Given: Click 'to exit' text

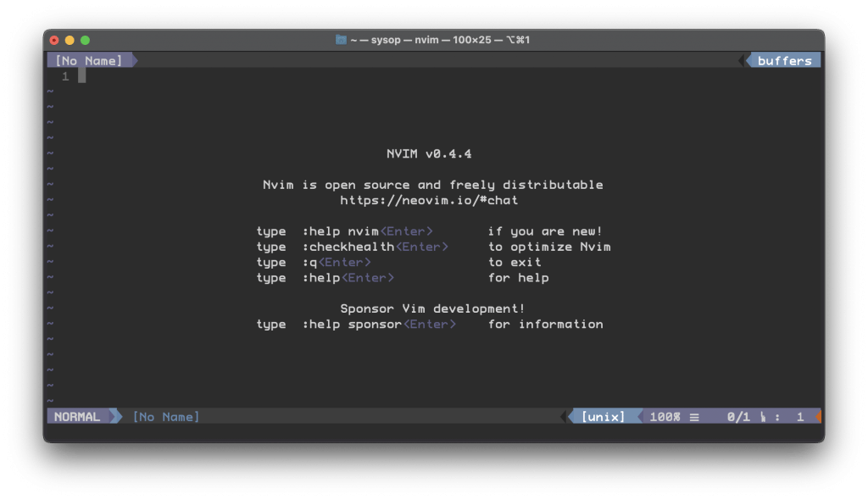Looking at the screenshot, I should point(515,263).
